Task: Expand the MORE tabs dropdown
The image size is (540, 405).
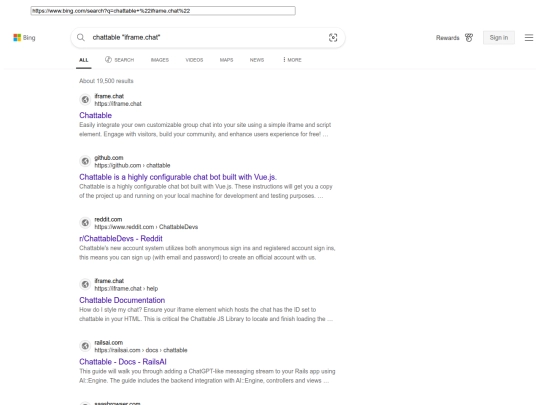Action: (x=292, y=60)
